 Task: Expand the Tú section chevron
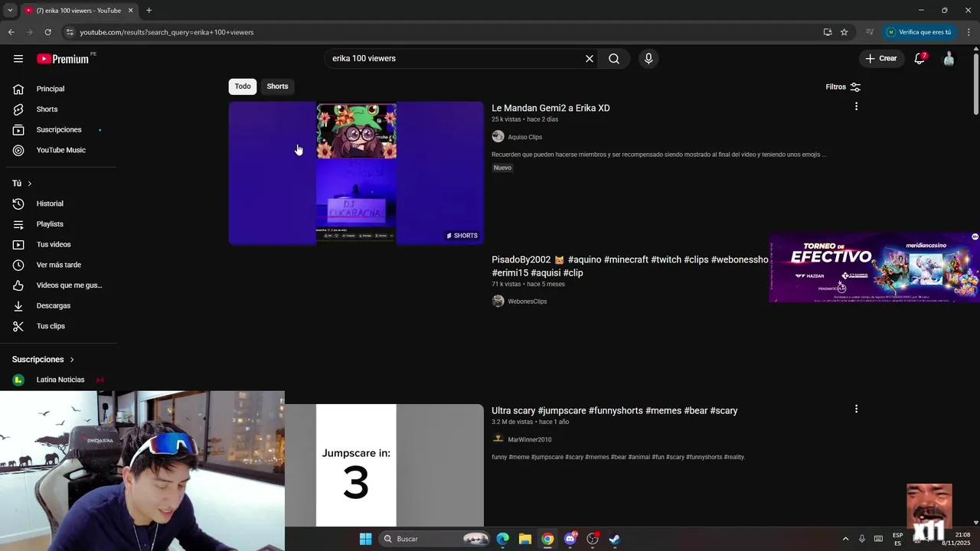pyautogui.click(x=30, y=184)
